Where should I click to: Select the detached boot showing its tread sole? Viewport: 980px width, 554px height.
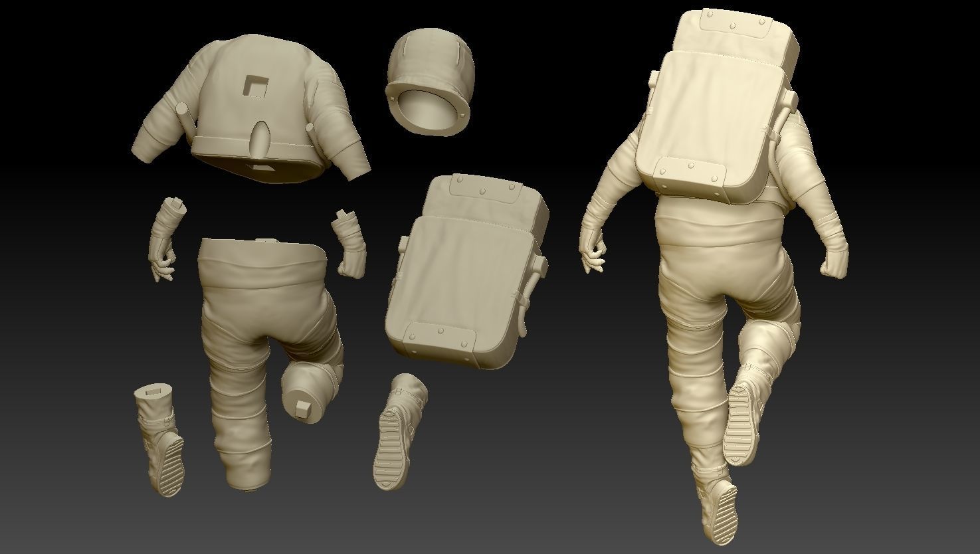point(399,432)
